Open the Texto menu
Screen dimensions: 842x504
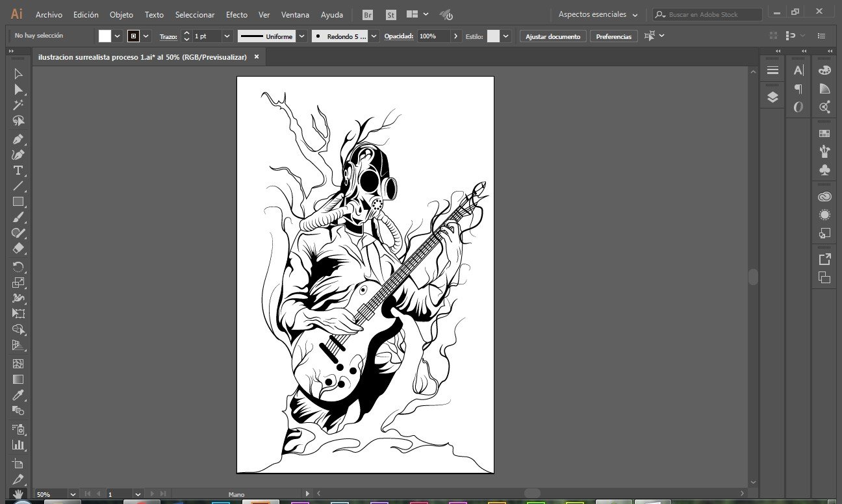tap(154, 14)
